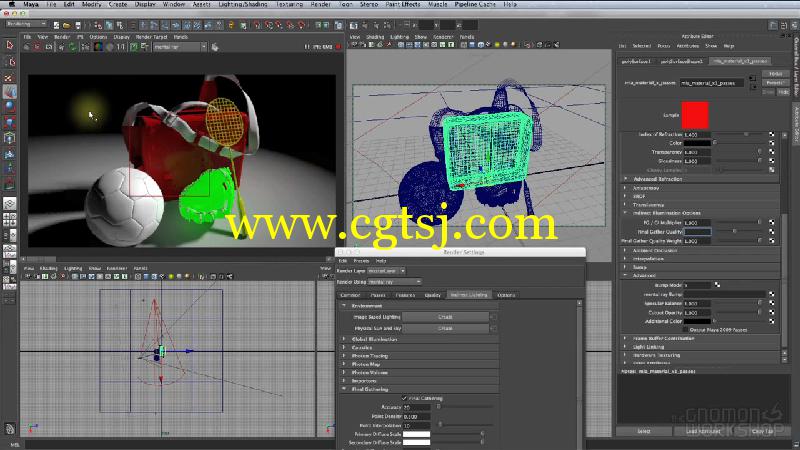Click the Primary Diffuse Scale white swatch

tap(416, 434)
